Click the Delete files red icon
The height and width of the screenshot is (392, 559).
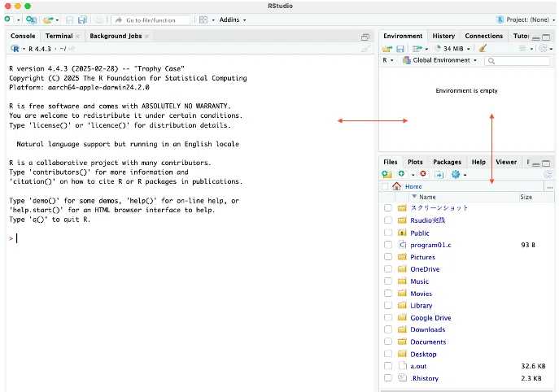click(x=423, y=174)
